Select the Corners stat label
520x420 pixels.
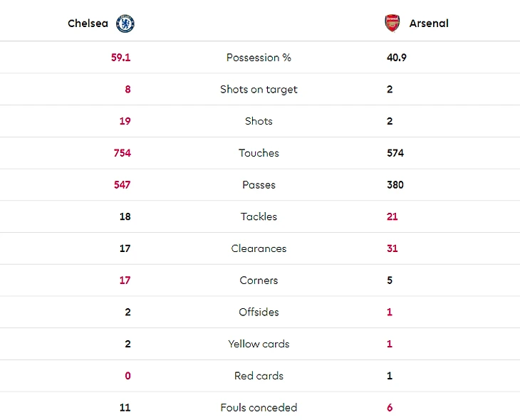point(259,280)
